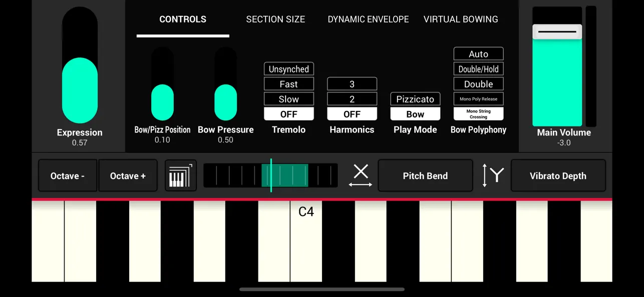
Task: Select Double/Hold bow polyphony
Action: click(x=478, y=68)
